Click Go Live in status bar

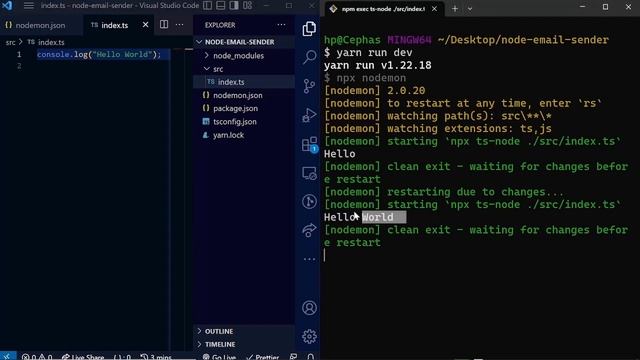(x=219, y=357)
